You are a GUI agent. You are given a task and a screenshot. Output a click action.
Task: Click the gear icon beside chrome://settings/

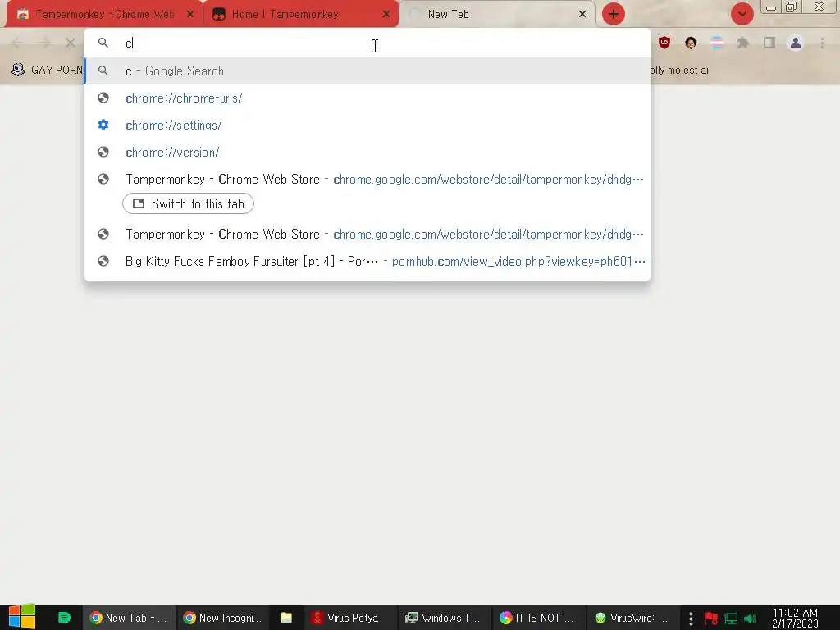click(103, 125)
